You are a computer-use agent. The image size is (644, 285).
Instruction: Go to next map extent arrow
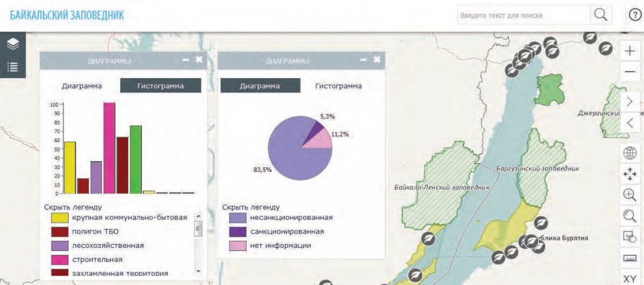pyautogui.click(x=630, y=101)
